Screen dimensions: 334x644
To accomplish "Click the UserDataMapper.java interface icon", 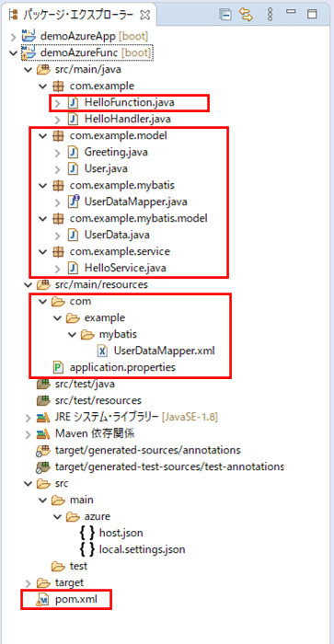I will [x=73, y=201].
